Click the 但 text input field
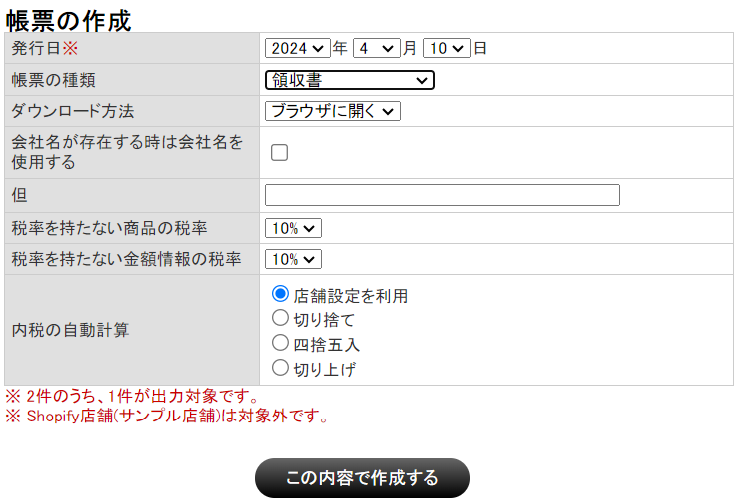The image size is (742, 504). tap(442, 195)
